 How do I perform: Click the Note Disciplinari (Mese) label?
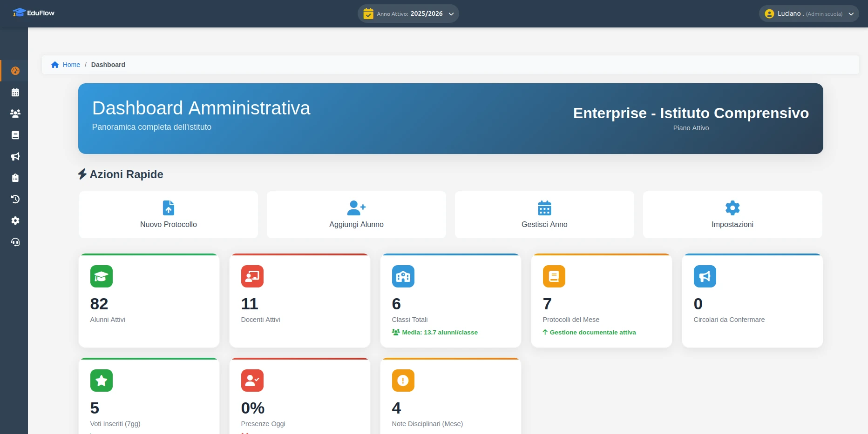(427, 424)
